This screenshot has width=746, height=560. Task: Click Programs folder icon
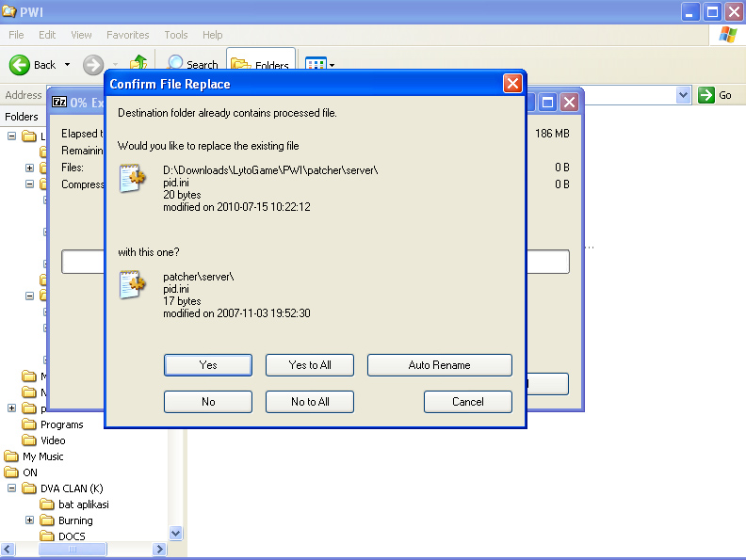click(x=29, y=424)
